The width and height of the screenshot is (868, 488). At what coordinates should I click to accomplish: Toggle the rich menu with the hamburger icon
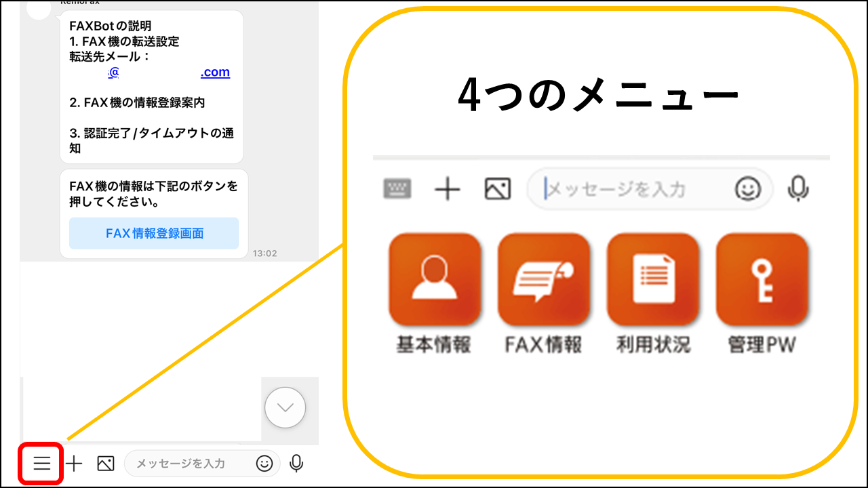(42, 464)
